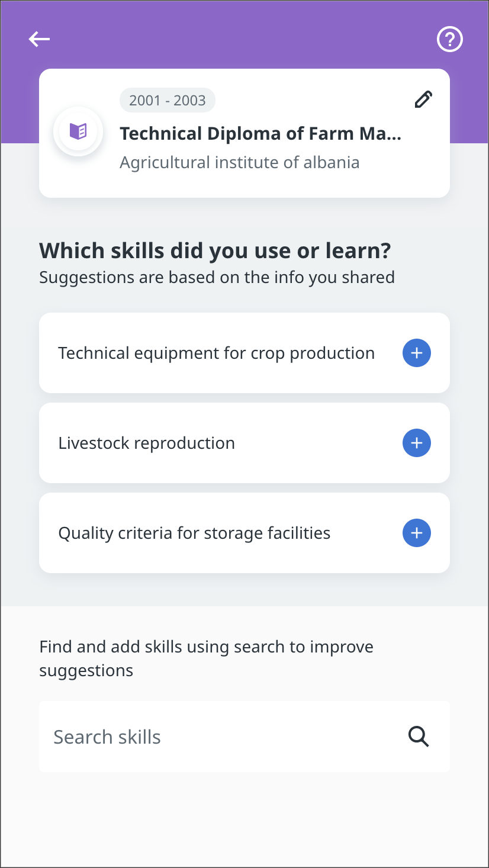Select the Quality criteria for storage facilities label
The width and height of the screenshot is (489, 868).
pos(194,533)
